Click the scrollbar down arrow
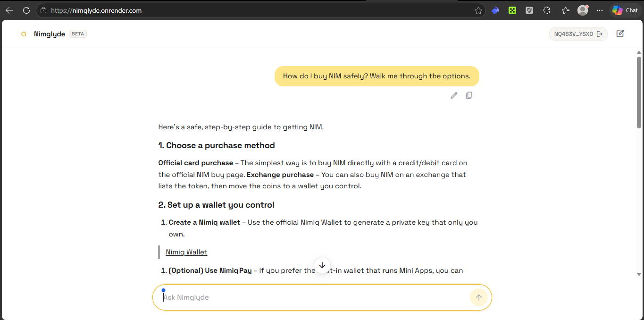This screenshot has width=644, height=320. [x=639, y=274]
